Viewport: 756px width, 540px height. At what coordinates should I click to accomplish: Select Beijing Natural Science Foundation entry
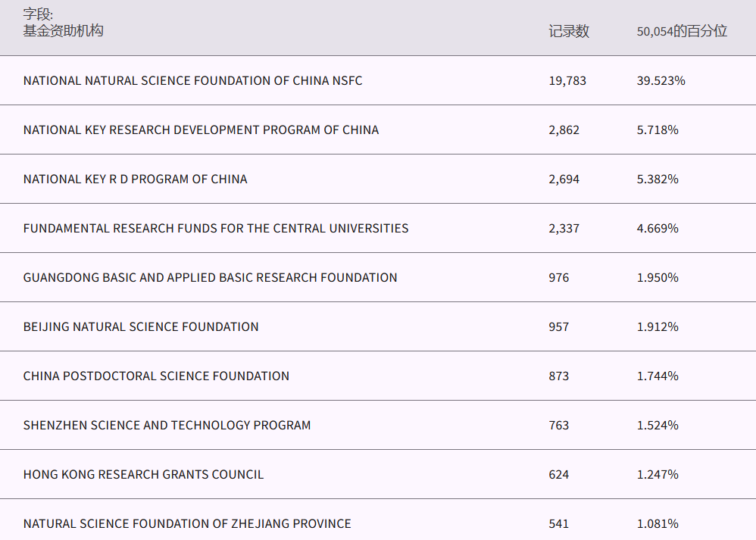pos(141,326)
